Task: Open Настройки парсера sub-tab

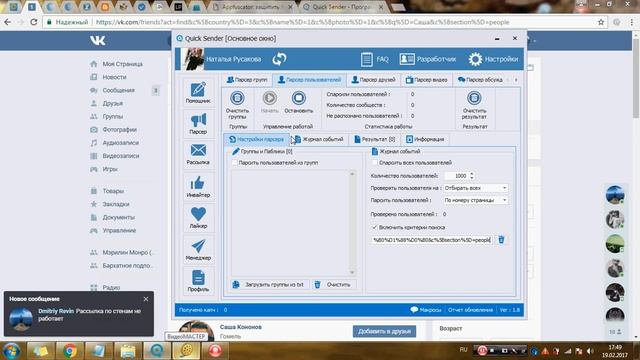Action: (x=256, y=139)
